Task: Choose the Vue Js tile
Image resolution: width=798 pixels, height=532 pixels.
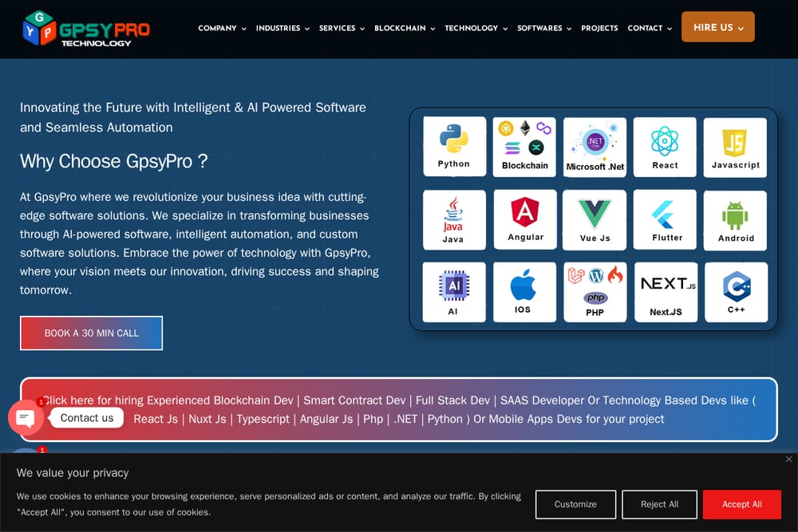Action: pos(595,219)
